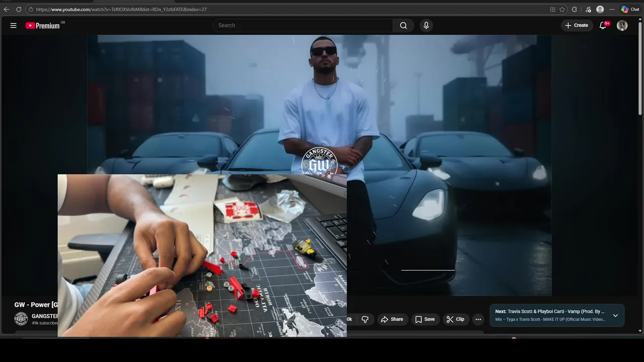Expand the Next up playlist panel

(x=615, y=315)
